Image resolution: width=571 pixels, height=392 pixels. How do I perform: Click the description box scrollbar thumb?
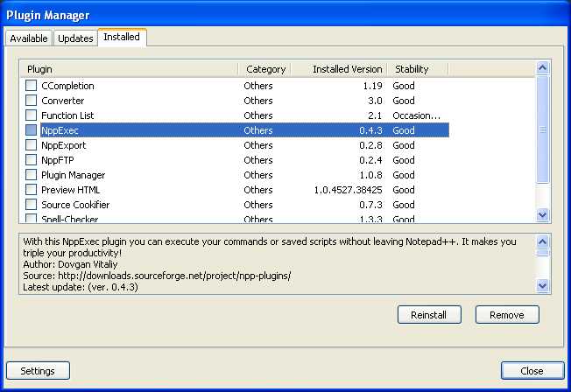543,253
